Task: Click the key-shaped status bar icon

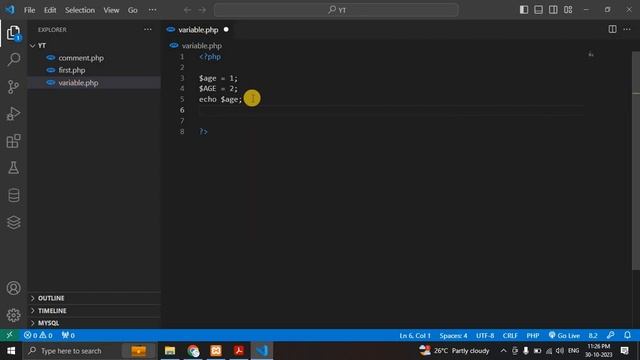Action: (611, 335)
